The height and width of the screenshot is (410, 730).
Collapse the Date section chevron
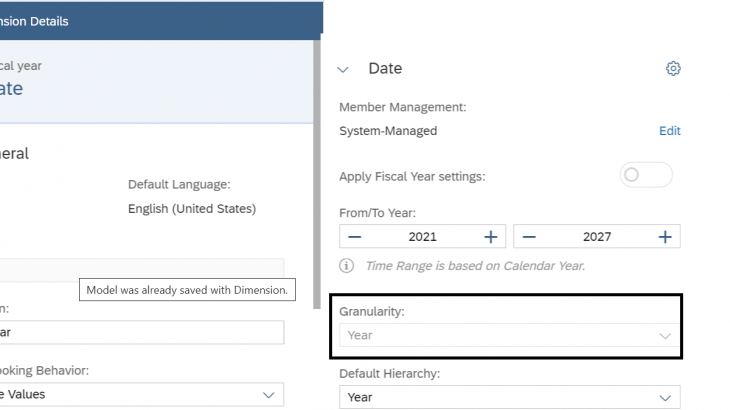(344, 69)
